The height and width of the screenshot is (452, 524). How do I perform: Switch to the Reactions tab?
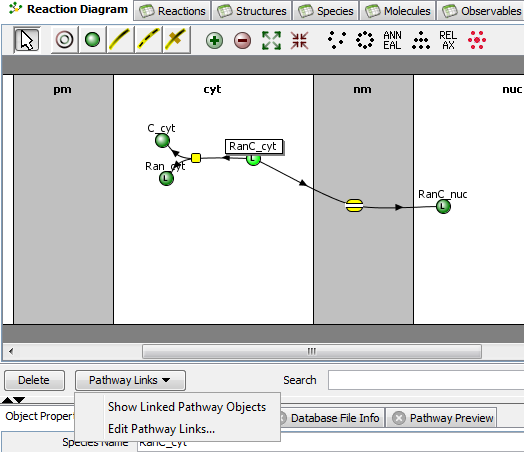click(172, 11)
